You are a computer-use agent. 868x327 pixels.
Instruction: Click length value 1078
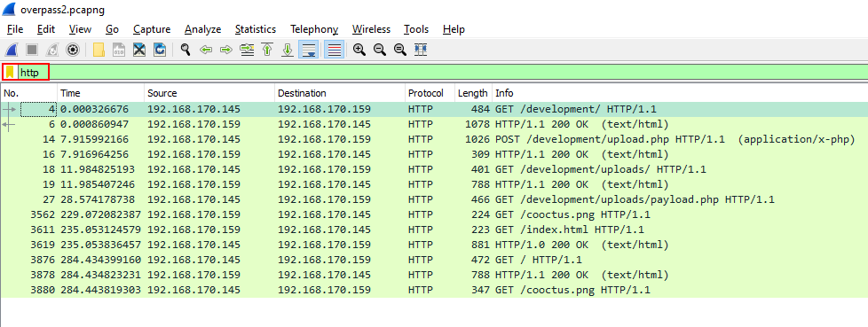coord(477,124)
